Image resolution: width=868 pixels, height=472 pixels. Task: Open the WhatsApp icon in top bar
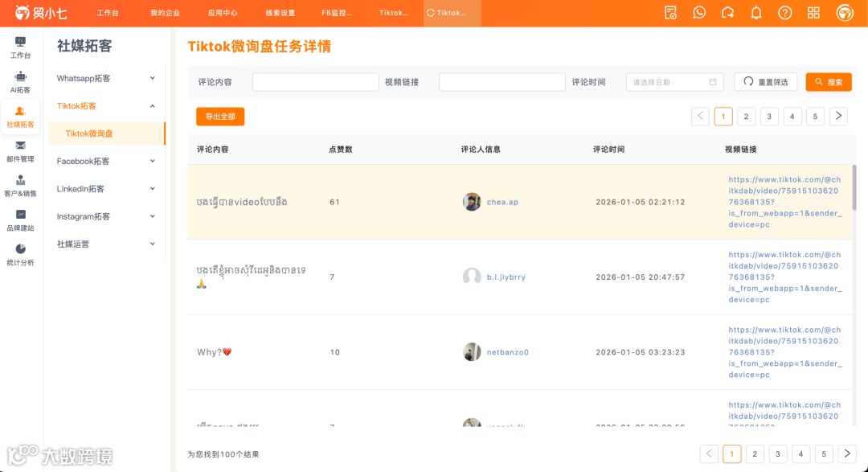[x=699, y=13]
